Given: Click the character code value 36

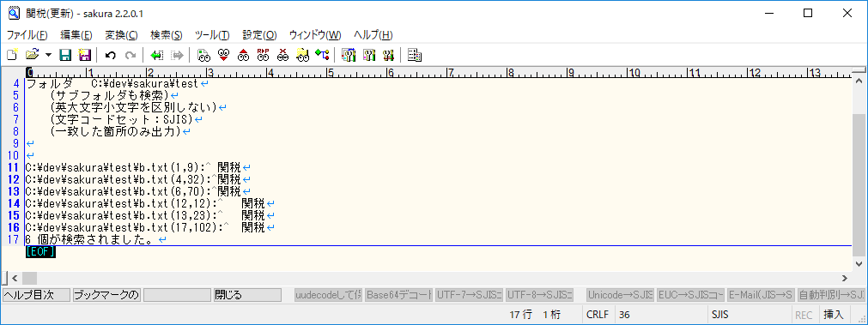Looking at the screenshot, I should pos(624,315).
